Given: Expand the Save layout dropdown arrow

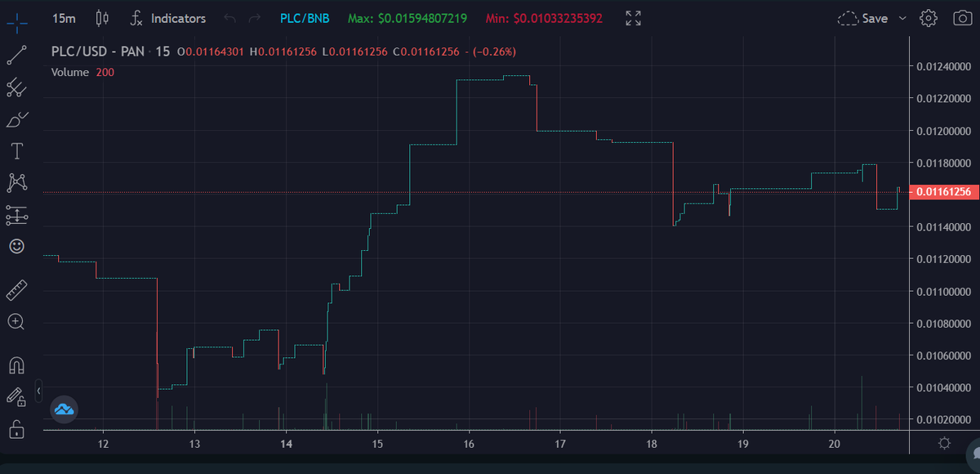Looking at the screenshot, I should pyautogui.click(x=902, y=18).
